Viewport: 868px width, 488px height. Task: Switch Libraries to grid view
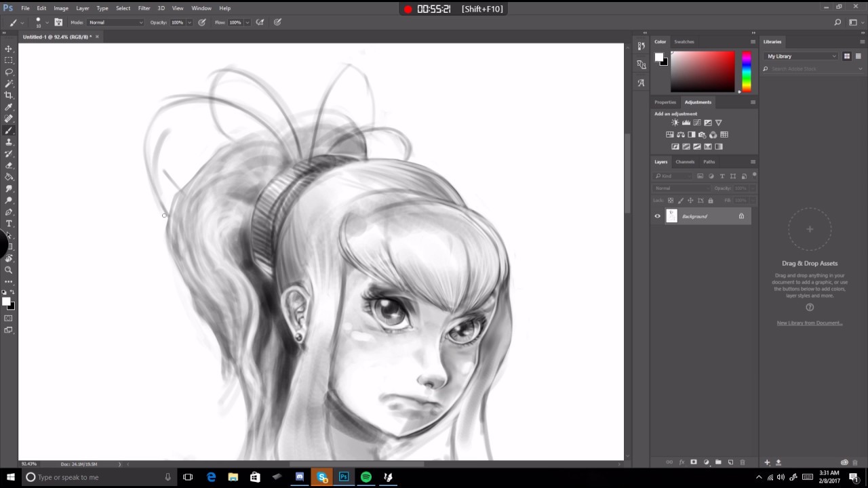click(847, 56)
